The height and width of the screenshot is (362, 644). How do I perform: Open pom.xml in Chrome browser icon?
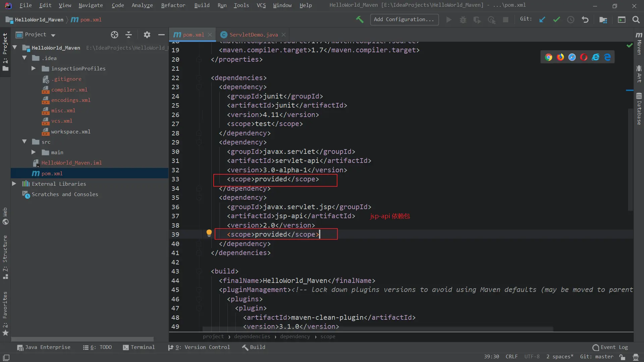548,57
